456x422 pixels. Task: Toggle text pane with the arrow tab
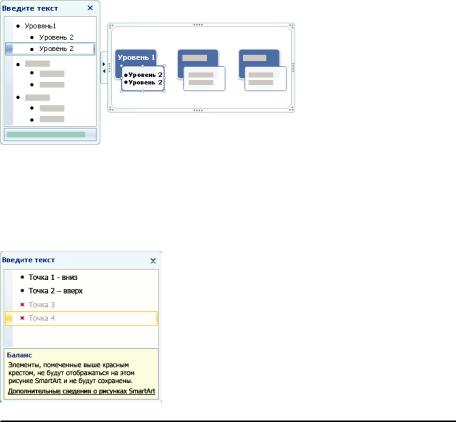pyautogui.click(x=104, y=67)
